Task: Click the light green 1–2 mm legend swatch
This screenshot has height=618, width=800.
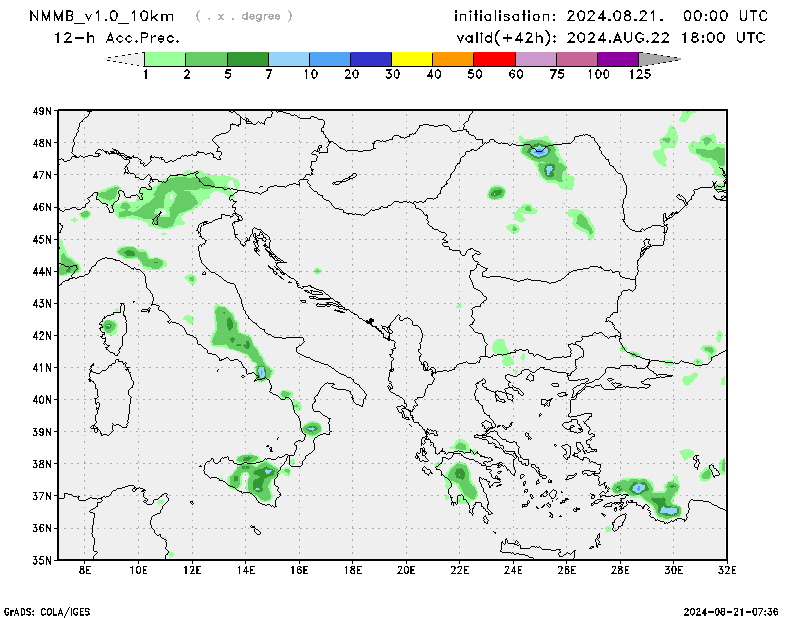Action: [165, 59]
